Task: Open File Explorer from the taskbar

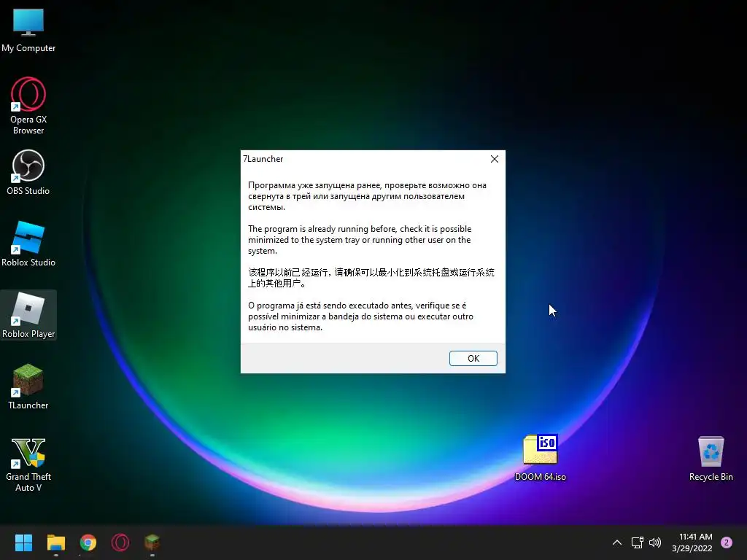Action: pyautogui.click(x=55, y=542)
